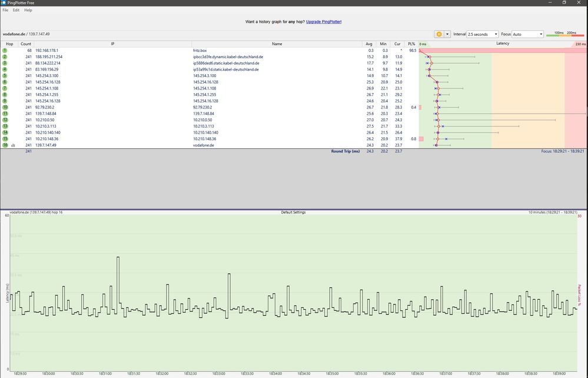The image size is (588, 378).
Task: Select hop 4 green circle icon
Action: click(5, 69)
